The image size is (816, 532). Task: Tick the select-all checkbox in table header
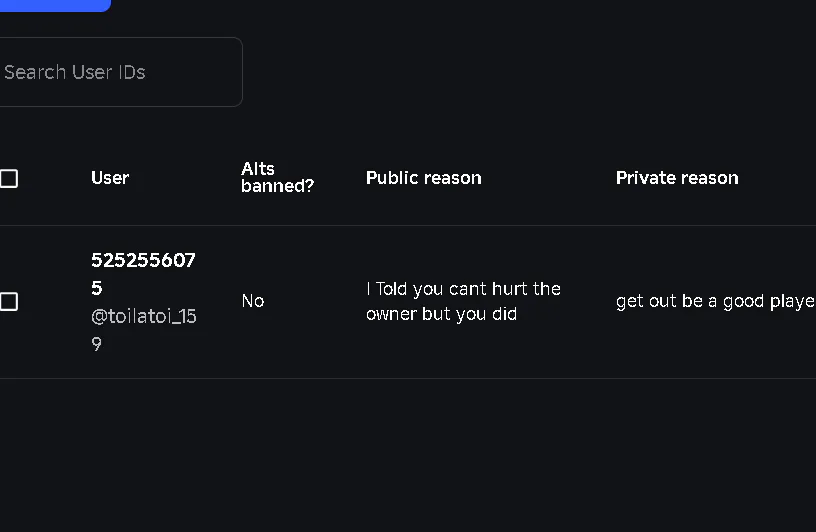(9, 179)
